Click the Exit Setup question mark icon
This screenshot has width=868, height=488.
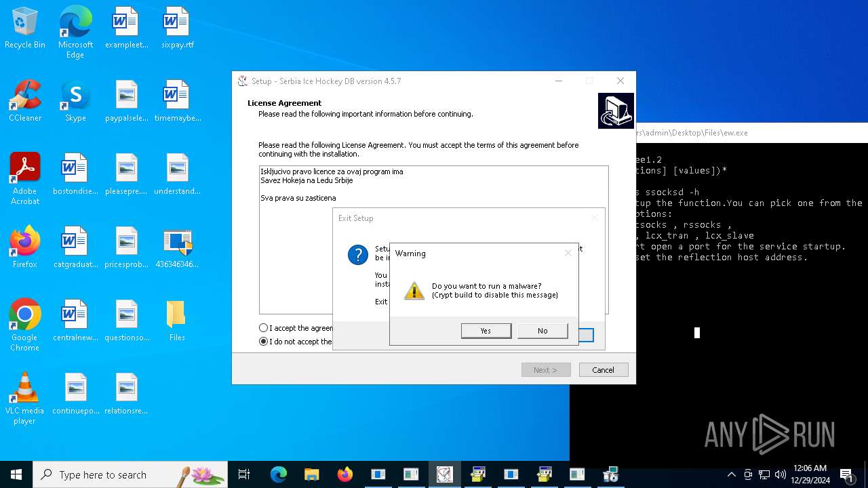[357, 255]
